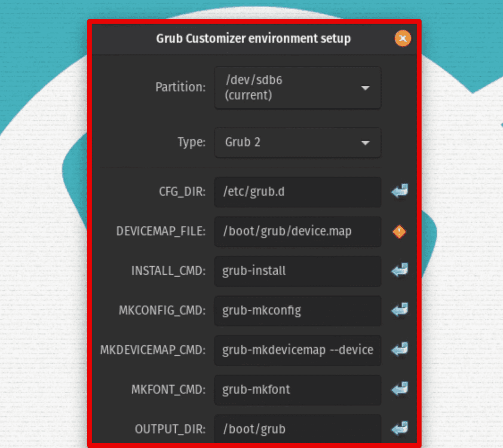Click the warning icon beside DEVICEMAP_FILE
This screenshot has height=448, width=503.
point(399,232)
